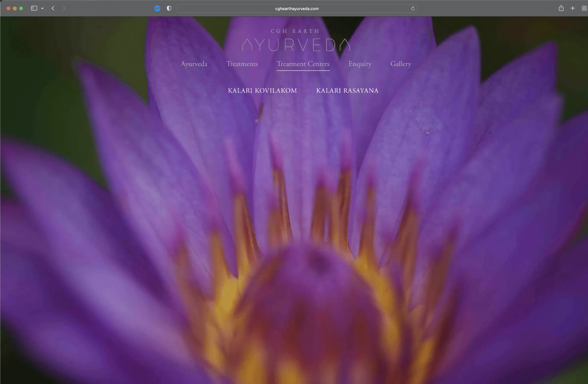
Task: Reload the page with refresh icon
Action: (x=413, y=9)
